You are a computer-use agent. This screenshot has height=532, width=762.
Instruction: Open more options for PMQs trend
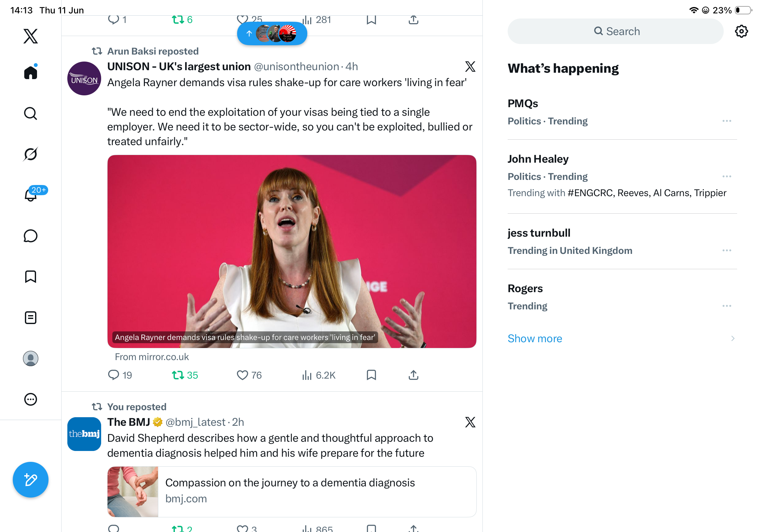point(727,121)
